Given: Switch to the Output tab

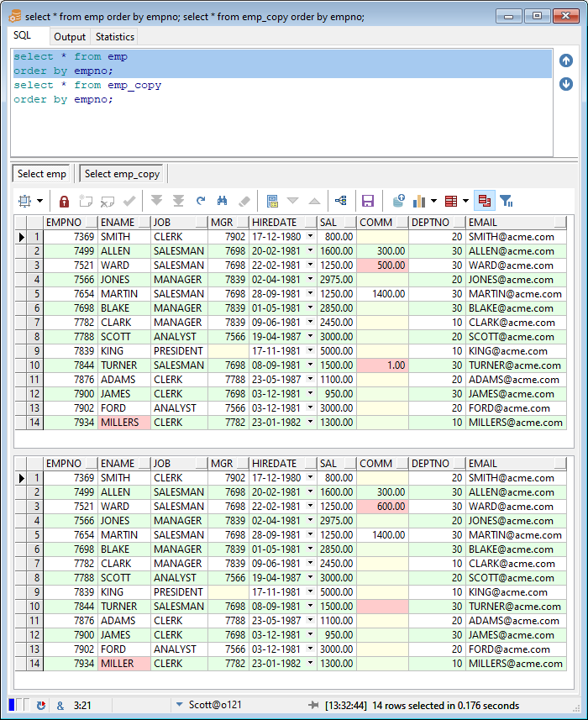Looking at the screenshot, I should click(70, 37).
